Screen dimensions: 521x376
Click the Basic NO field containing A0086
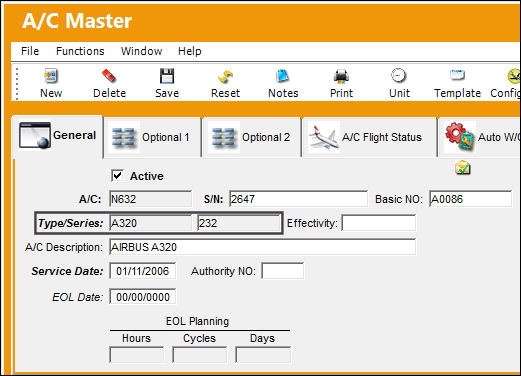(x=470, y=199)
